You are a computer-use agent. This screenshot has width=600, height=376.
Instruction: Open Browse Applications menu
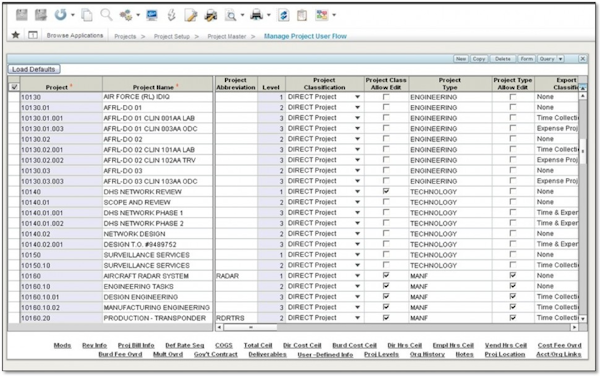tap(75, 36)
